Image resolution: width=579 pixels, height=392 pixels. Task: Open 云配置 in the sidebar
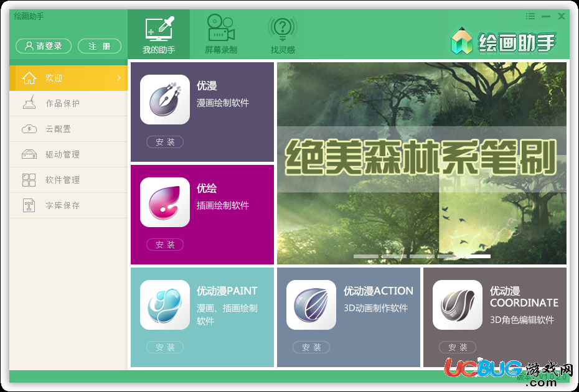click(x=68, y=129)
